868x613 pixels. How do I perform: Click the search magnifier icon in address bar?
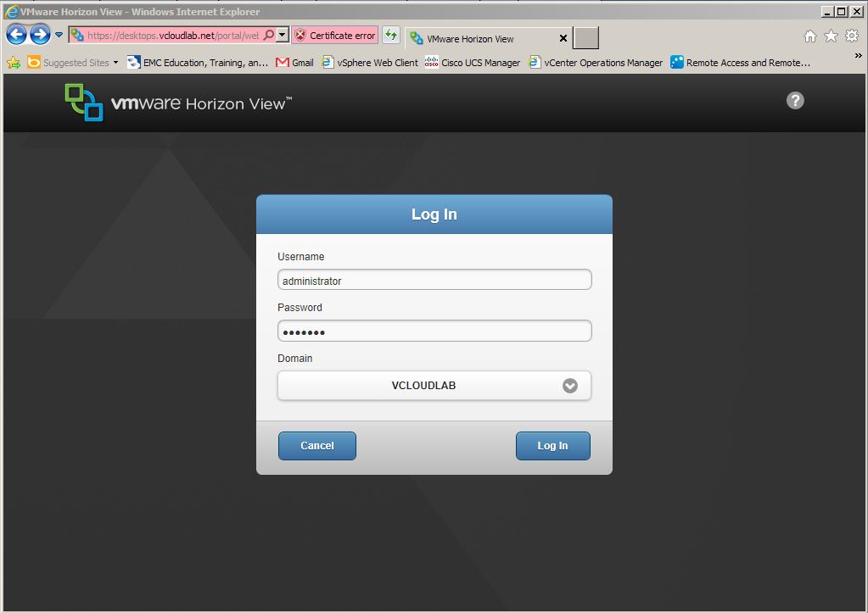coord(268,35)
